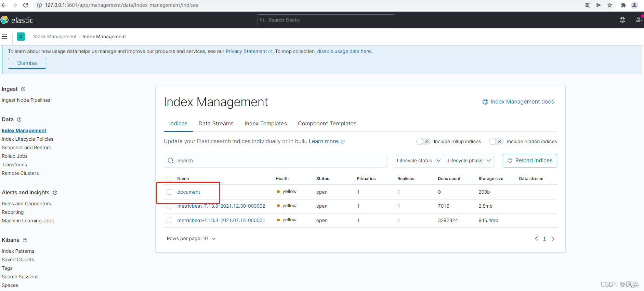Sort table by Docs count header
Image resolution: width=644 pixels, height=291 pixels.
point(449,179)
